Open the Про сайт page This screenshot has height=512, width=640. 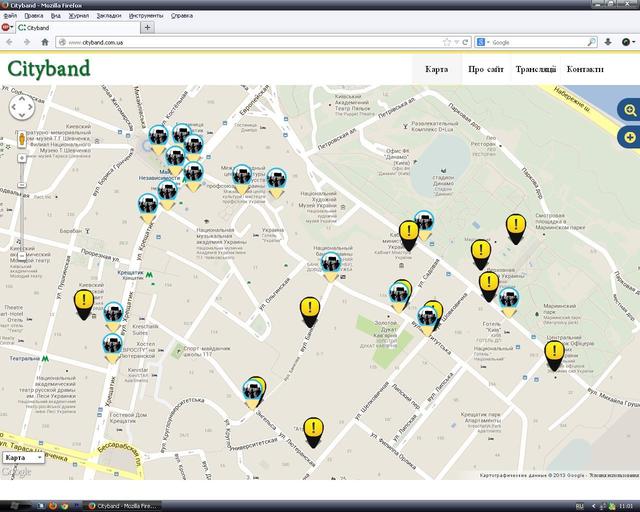pos(486,69)
